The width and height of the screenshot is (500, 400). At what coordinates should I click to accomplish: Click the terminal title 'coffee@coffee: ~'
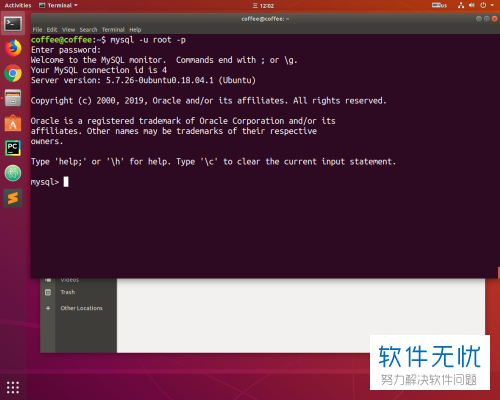[265, 19]
